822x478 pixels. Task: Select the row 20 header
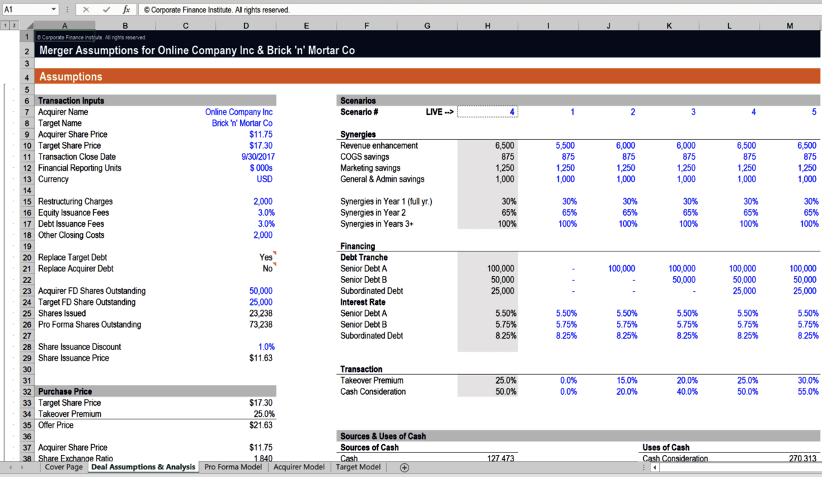(27, 257)
